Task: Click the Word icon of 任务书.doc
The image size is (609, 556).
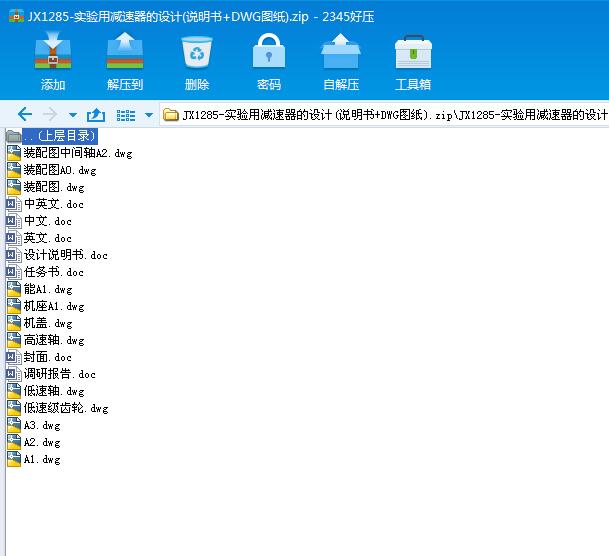Action: tap(14, 272)
